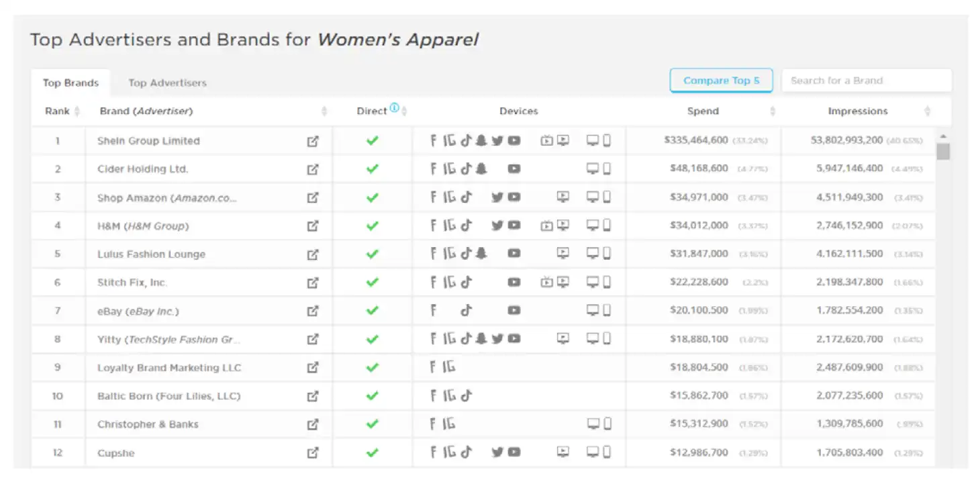980x480 pixels.
Task: Click Facebook icon in SheIn Group row
Action: (434, 140)
